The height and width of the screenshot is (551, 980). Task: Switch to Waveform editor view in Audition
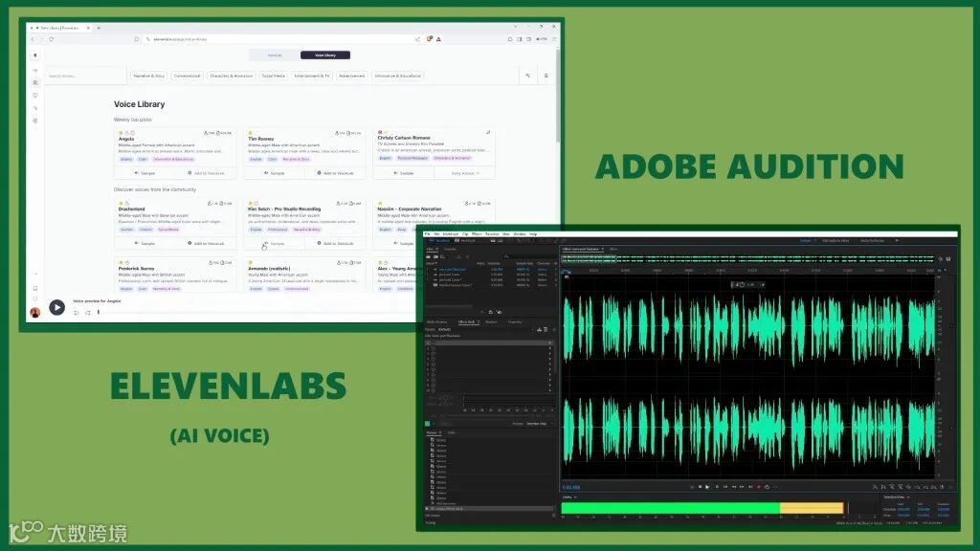coord(440,240)
